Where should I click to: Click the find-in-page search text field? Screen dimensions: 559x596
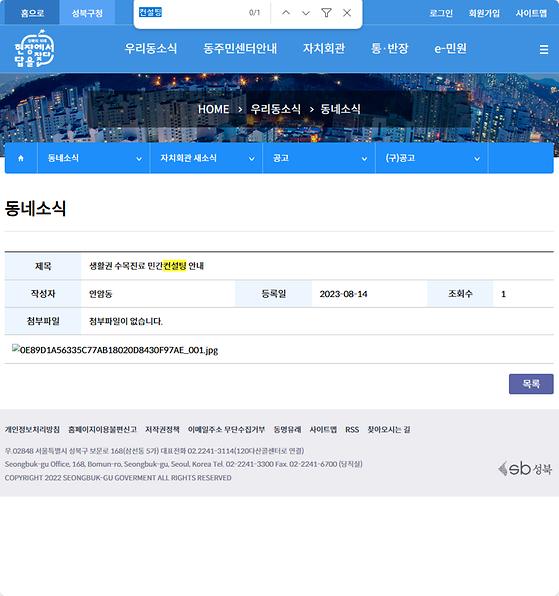click(x=190, y=13)
